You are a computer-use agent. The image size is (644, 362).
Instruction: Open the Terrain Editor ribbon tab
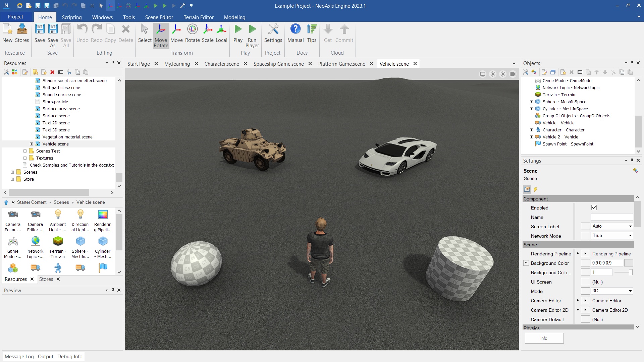coord(198,17)
